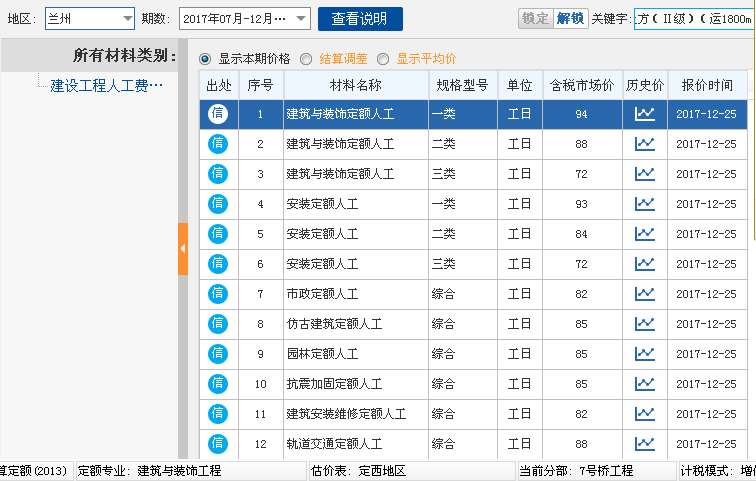This screenshot has width=756, height=481.
Task: Open history price chart for 市政定额人工
Action: tap(645, 294)
